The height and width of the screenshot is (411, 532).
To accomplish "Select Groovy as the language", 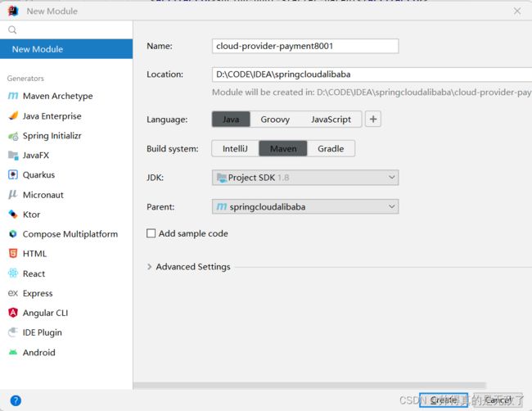I will [x=275, y=120].
